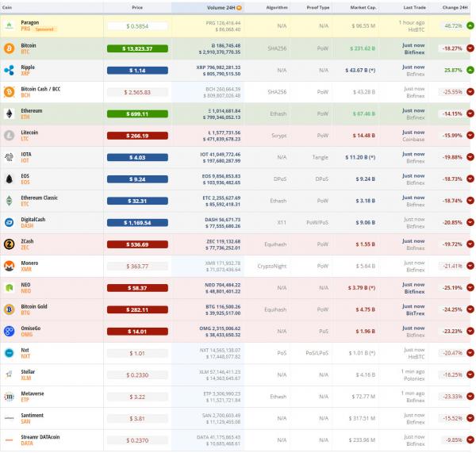The height and width of the screenshot is (453, 476).
Task: Click the Ripple coin logo icon
Action: click(9, 70)
